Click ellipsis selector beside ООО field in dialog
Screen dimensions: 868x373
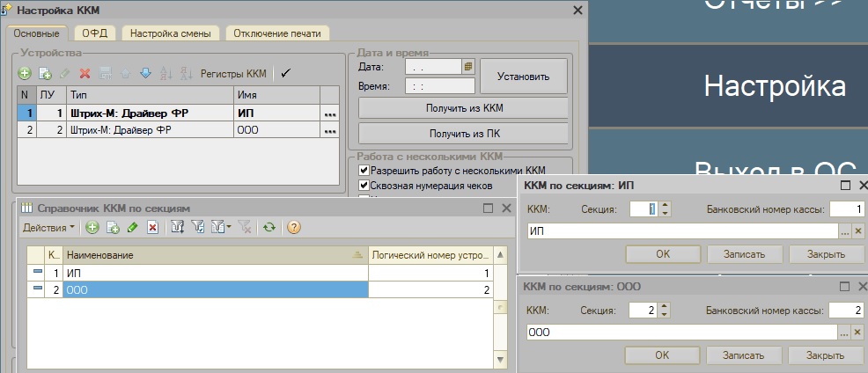(x=844, y=333)
